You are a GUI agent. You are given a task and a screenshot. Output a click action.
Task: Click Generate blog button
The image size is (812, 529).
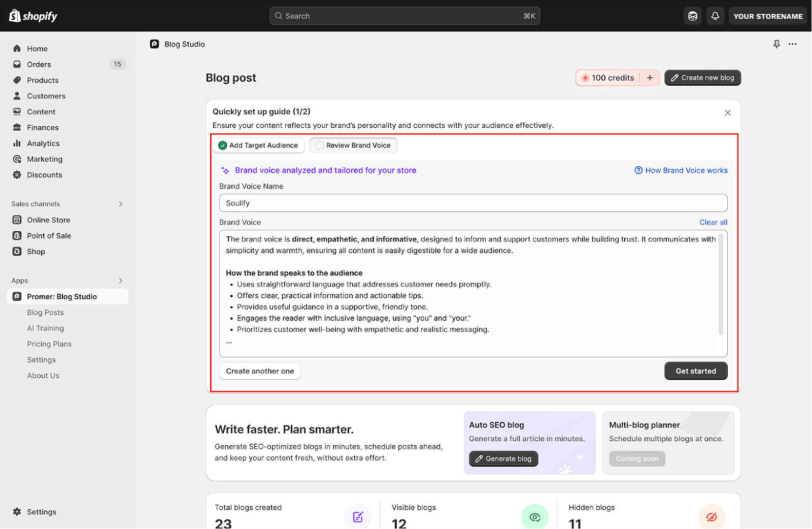(503, 459)
